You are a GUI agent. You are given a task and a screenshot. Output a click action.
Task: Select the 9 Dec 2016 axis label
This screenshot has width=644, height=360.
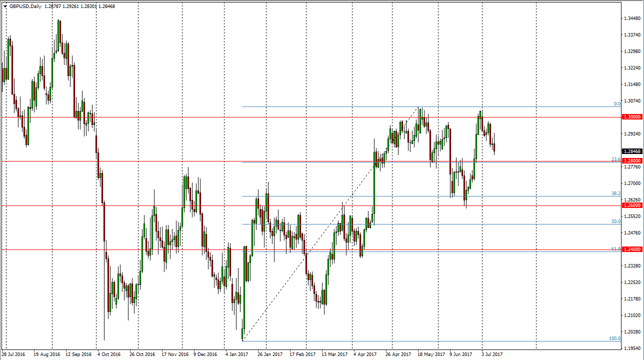click(x=205, y=353)
